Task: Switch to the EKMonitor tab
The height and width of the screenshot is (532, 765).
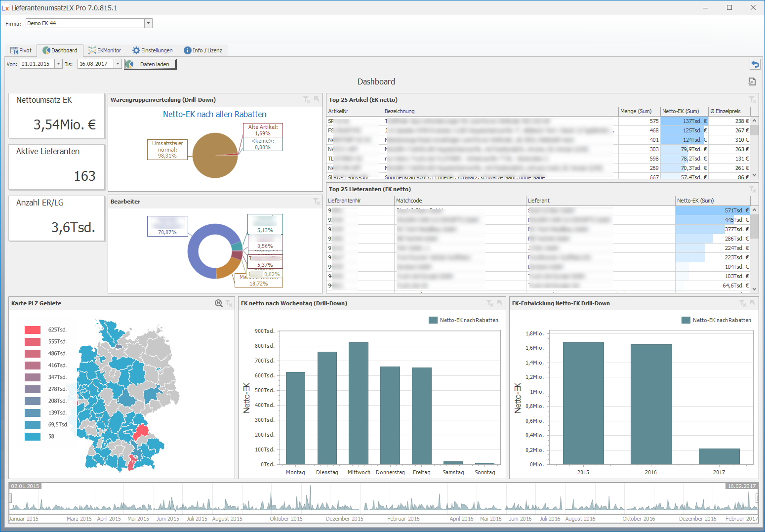Action: pos(105,50)
